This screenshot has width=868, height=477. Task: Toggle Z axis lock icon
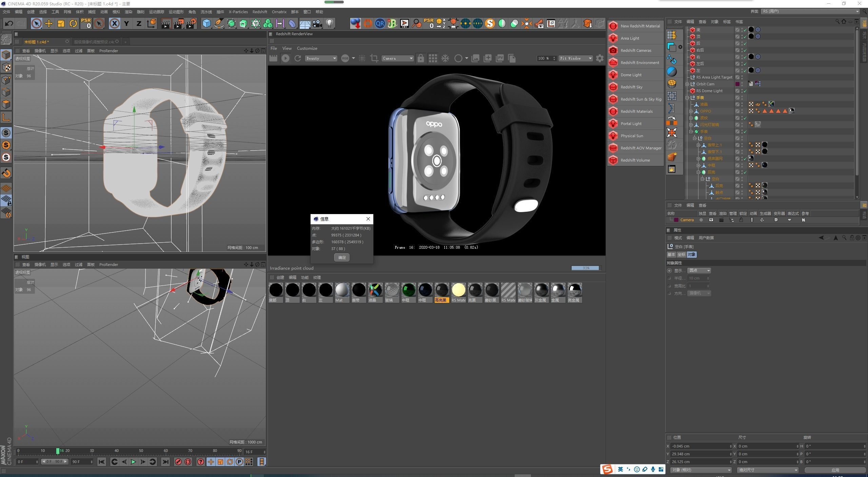[x=139, y=23]
